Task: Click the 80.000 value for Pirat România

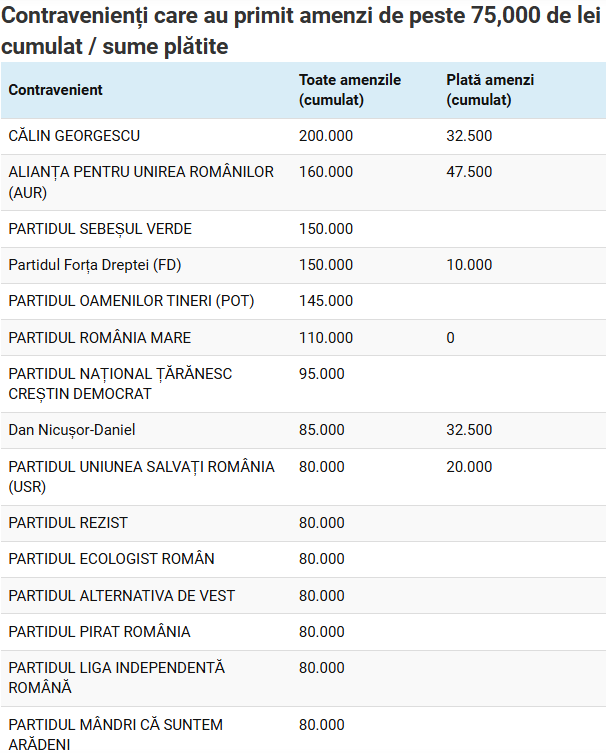Action: 321,632
